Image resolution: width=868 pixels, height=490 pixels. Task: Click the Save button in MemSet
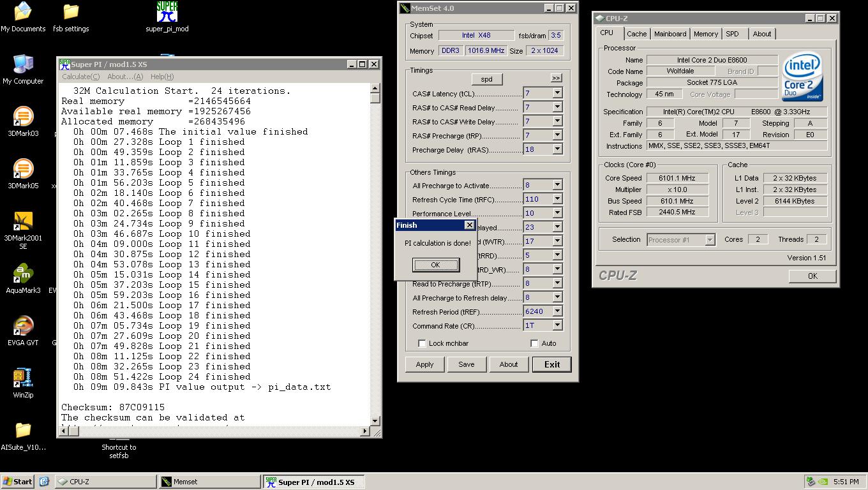(x=466, y=364)
